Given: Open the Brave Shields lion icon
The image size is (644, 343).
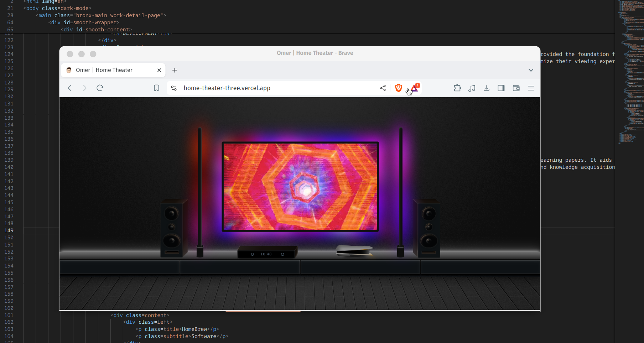Looking at the screenshot, I should tap(398, 88).
